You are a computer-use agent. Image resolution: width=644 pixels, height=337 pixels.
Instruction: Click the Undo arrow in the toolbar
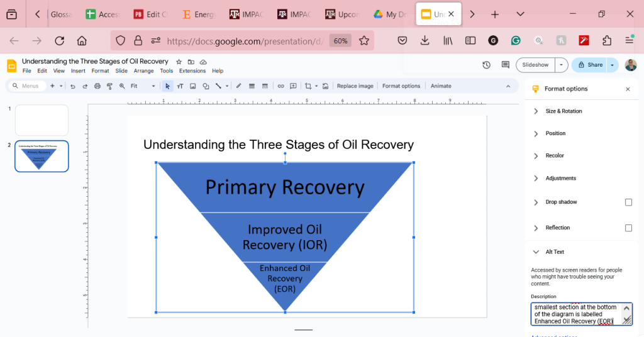[x=73, y=86]
